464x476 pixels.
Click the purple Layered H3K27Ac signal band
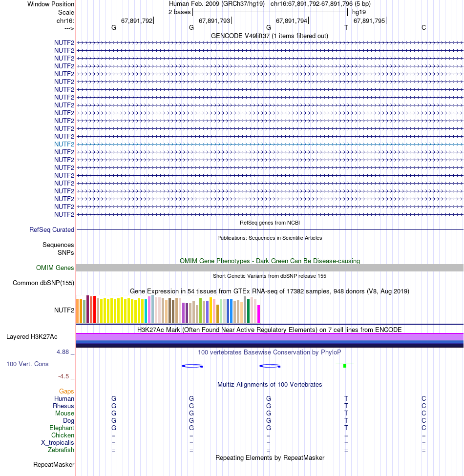click(270, 337)
